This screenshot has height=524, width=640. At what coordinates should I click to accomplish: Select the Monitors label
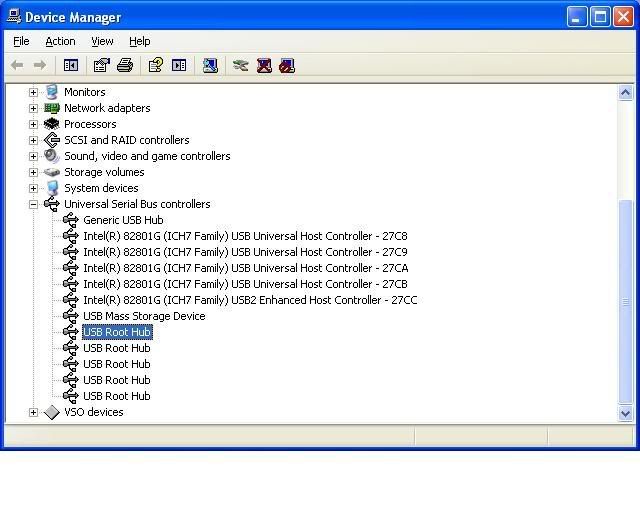84,92
